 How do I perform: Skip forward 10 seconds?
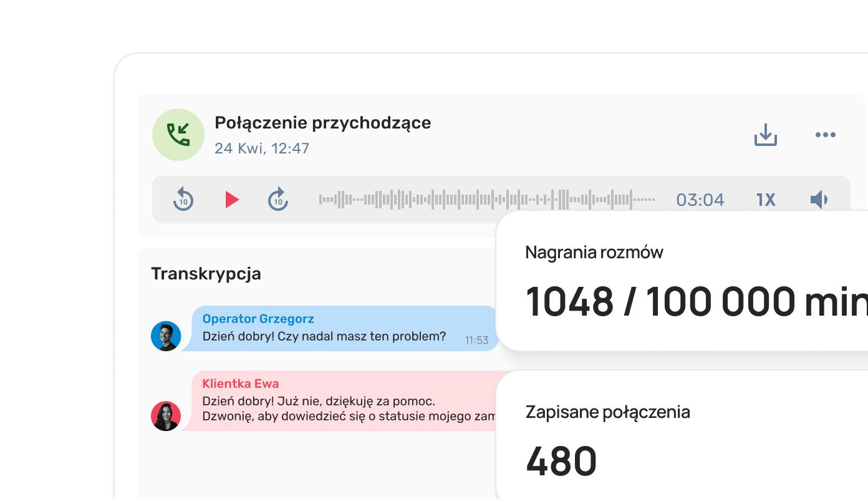[x=278, y=200]
